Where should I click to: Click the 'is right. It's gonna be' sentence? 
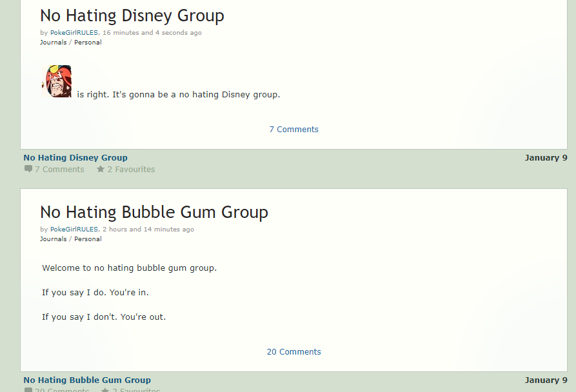tap(179, 95)
